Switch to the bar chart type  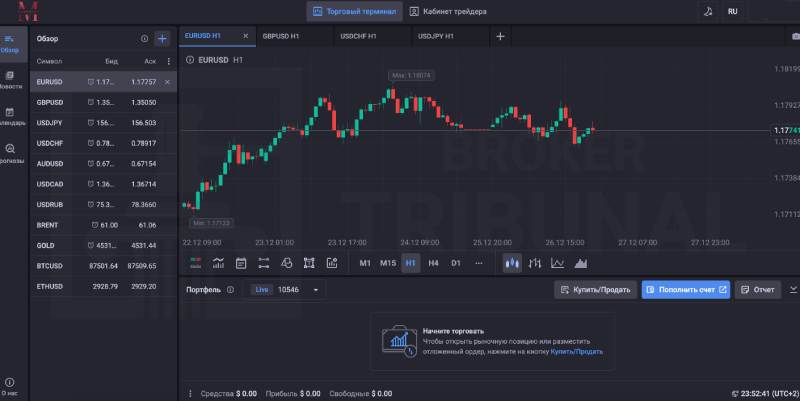535,263
